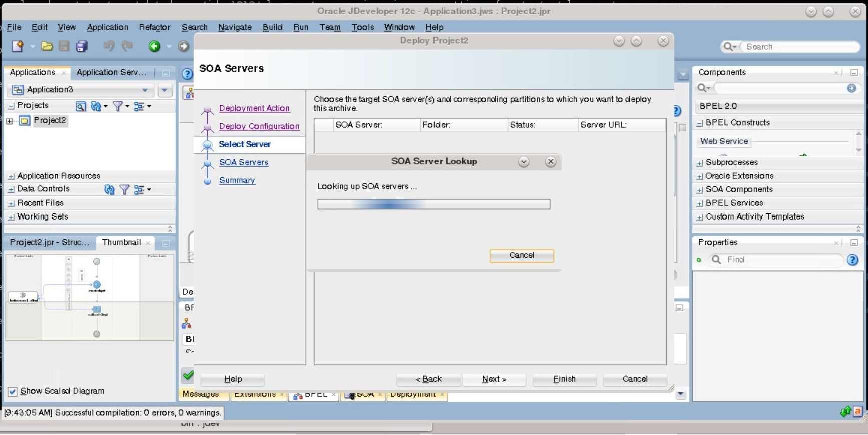The height and width of the screenshot is (435, 868).
Task: Expand the Data Controls section
Action: 11,189
